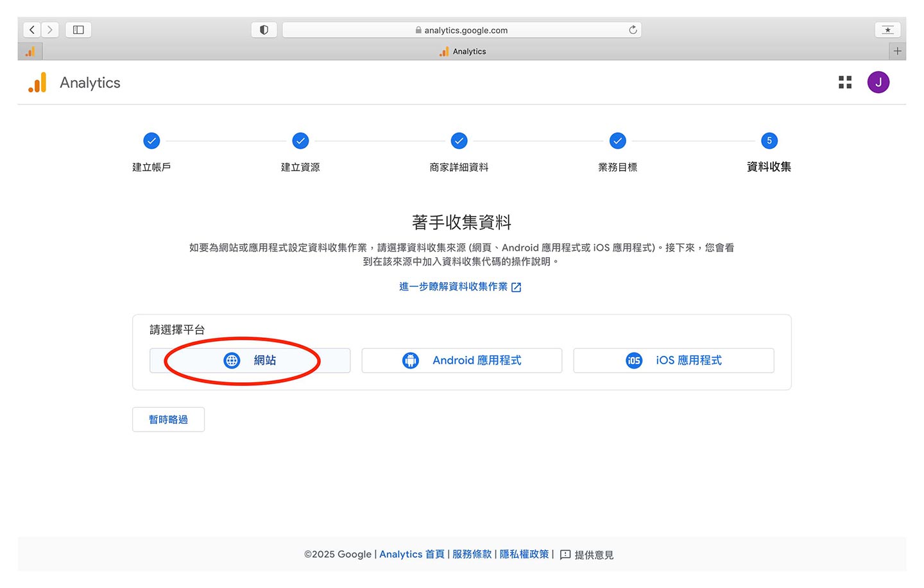The height and width of the screenshot is (588, 924).
Task: Choose the Android 應用程式 platform option
Action: [x=461, y=360]
